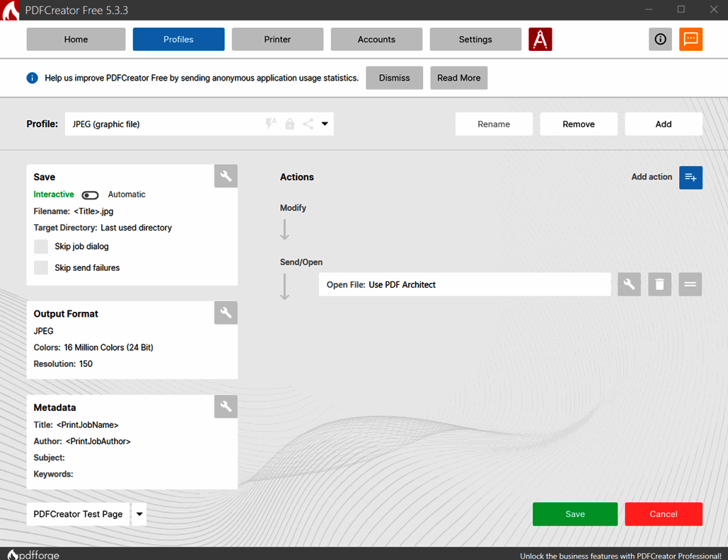Edit Save settings with its wrench icon
This screenshot has height=560, width=728.
(226, 176)
